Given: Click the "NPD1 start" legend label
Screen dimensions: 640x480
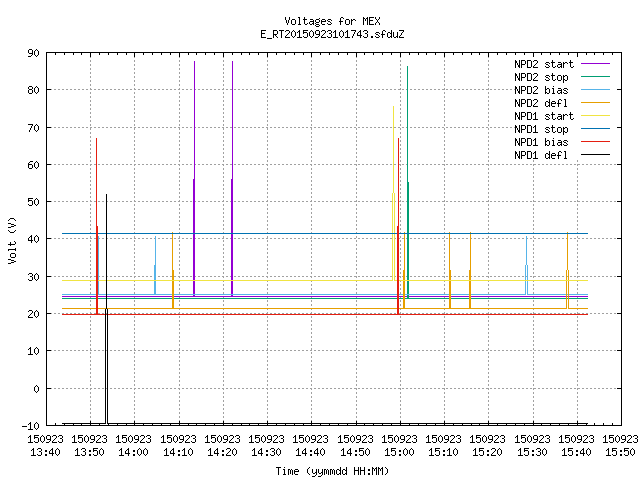Looking at the screenshot, I should point(544,116).
